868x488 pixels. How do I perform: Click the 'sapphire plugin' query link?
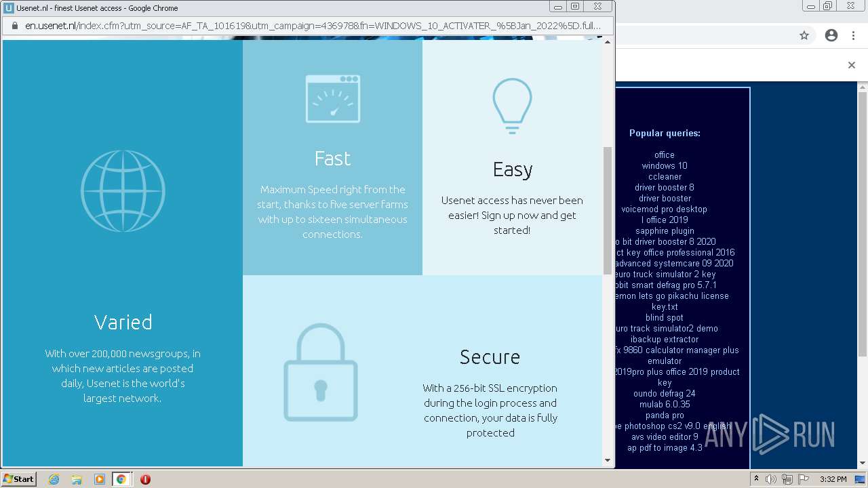(x=665, y=230)
